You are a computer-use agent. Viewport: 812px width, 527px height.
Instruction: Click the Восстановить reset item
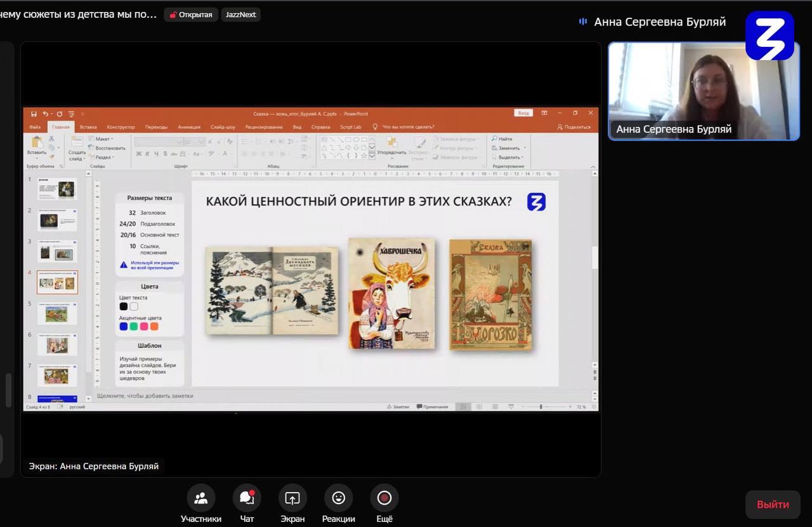tap(107, 148)
